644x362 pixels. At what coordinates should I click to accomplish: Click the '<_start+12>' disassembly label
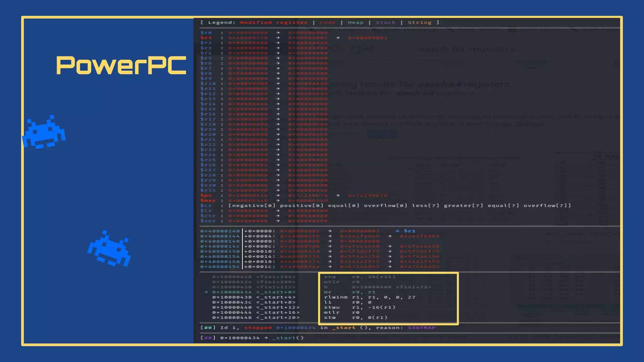[x=278, y=307]
